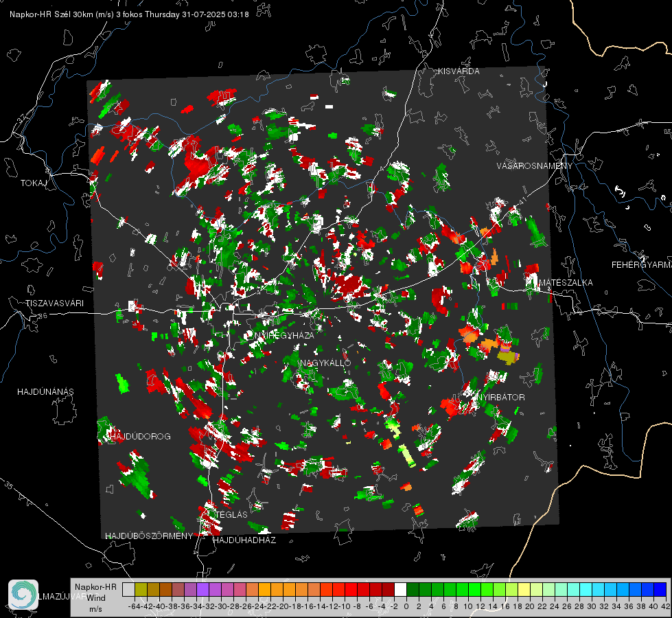Screen dimensions: 672x618
Task: Click road number 35 at lower left
Action: [x=8, y=485]
